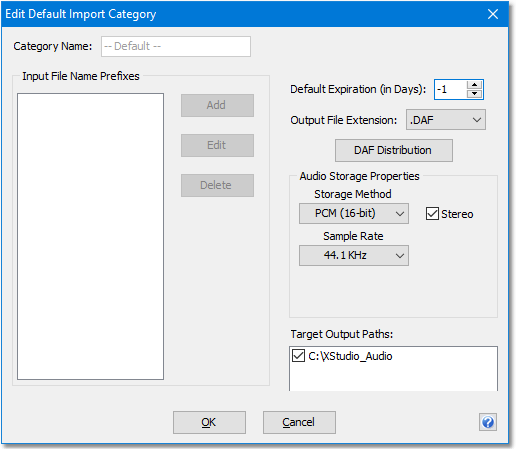Click empty area of Target Output Paths list
The width and height of the screenshot is (516, 451).
click(393, 378)
